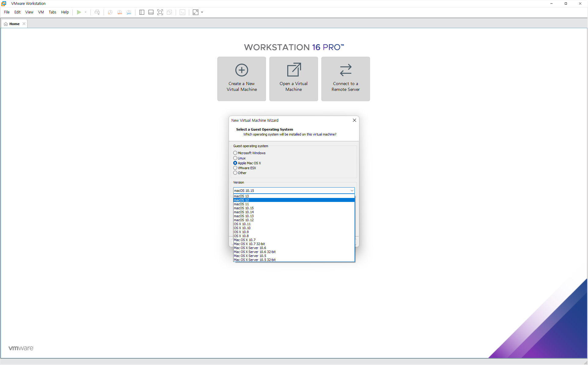Click the snapshot toolbar icon
This screenshot has width=588, height=365.
[110, 12]
